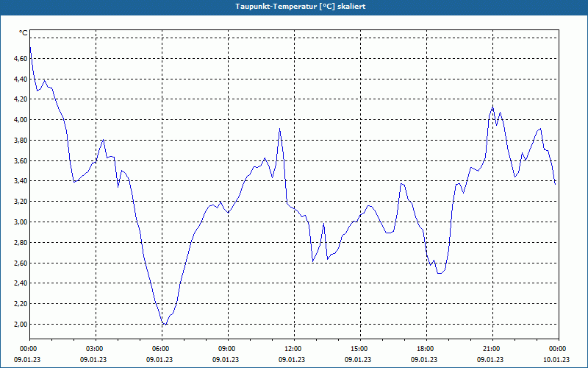Click the '03:00' time label
Viewport: 588px width, 368px height.
[x=96, y=349]
